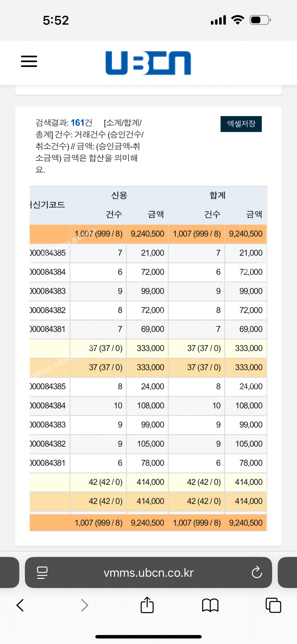Tap the UBCN logo
Viewport: 297px width, 644px height.
pos(148,63)
